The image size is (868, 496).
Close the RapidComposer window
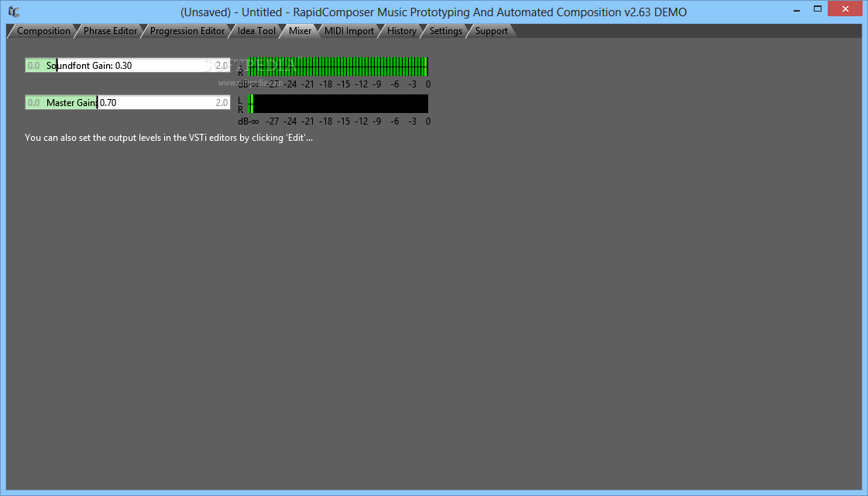(x=846, y=9)
